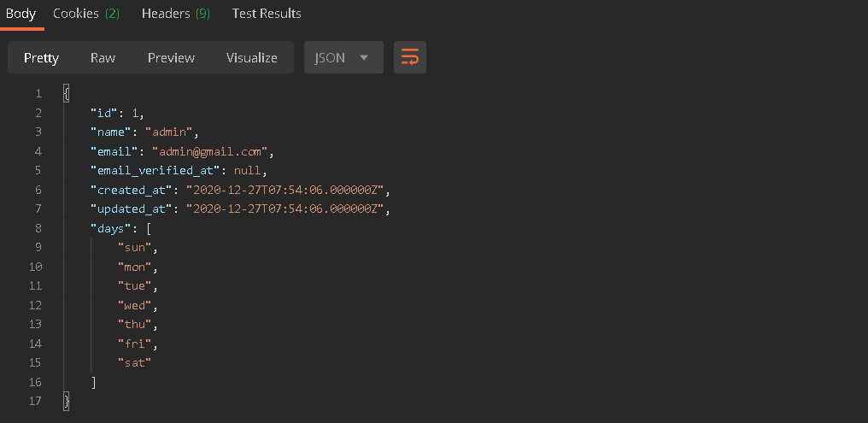Click the opening brace on line 1
Viewport: 868px width, 423px height.
(x=67, y=93)
